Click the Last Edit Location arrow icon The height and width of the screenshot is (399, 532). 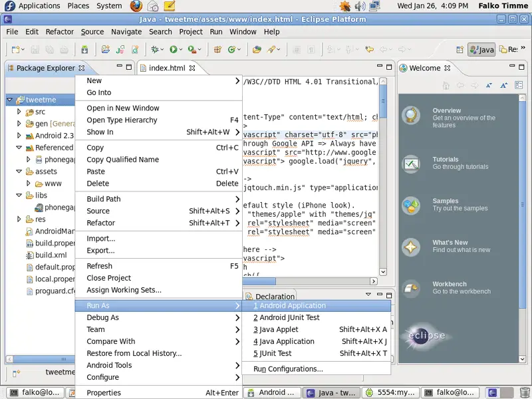(369, 49)
